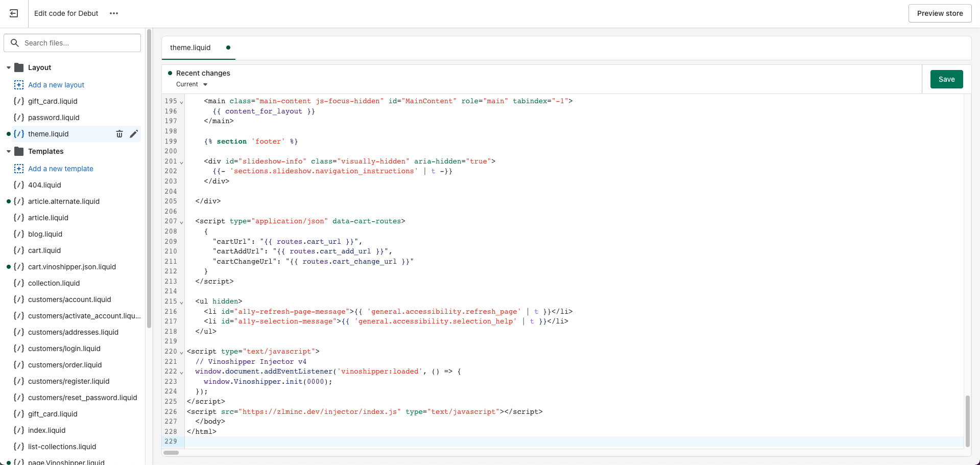Click the code icon beside article.liquid
The image size is (980, 465).
pos(19,218)
